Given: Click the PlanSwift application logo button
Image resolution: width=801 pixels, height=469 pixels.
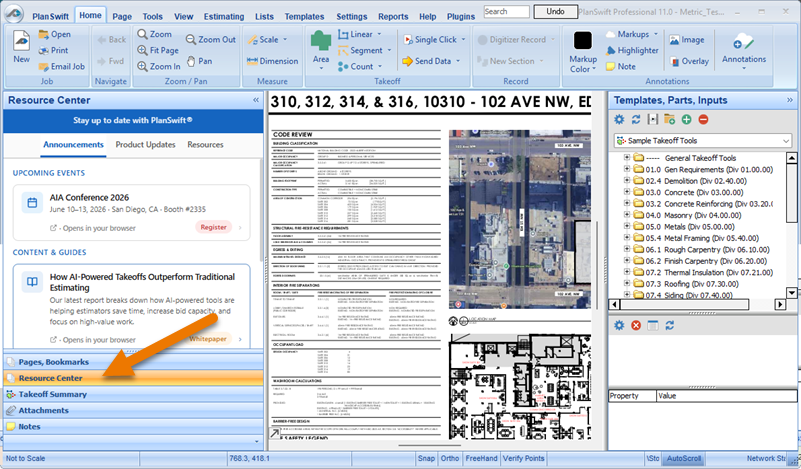Looking at the screenshot, I should click(x=14, y=14).
